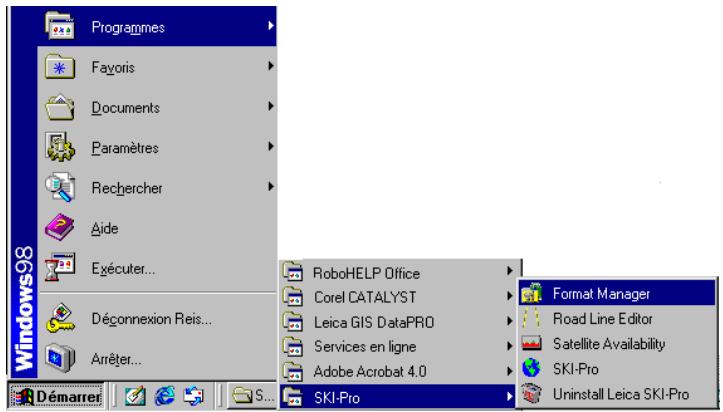Click the Corel CATALYST folder icon
Viewport: 723px width, 412px height.
pos(293,297)
